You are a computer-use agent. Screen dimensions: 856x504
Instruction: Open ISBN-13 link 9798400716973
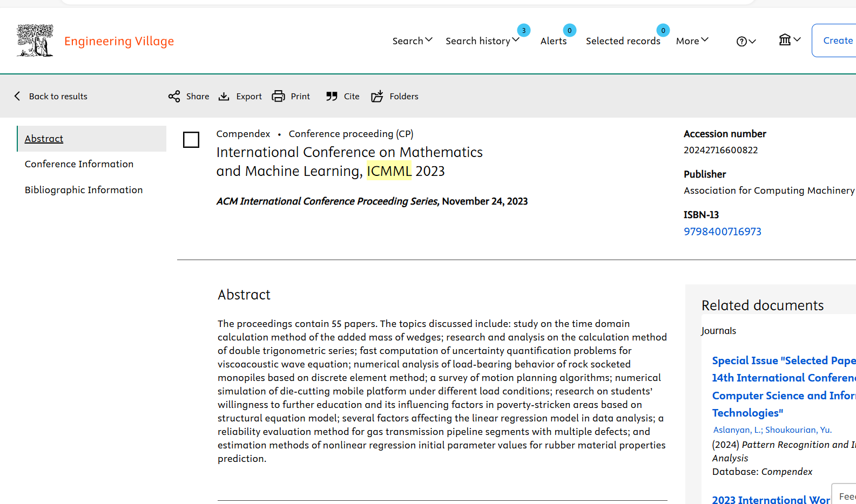coord(722,231)
